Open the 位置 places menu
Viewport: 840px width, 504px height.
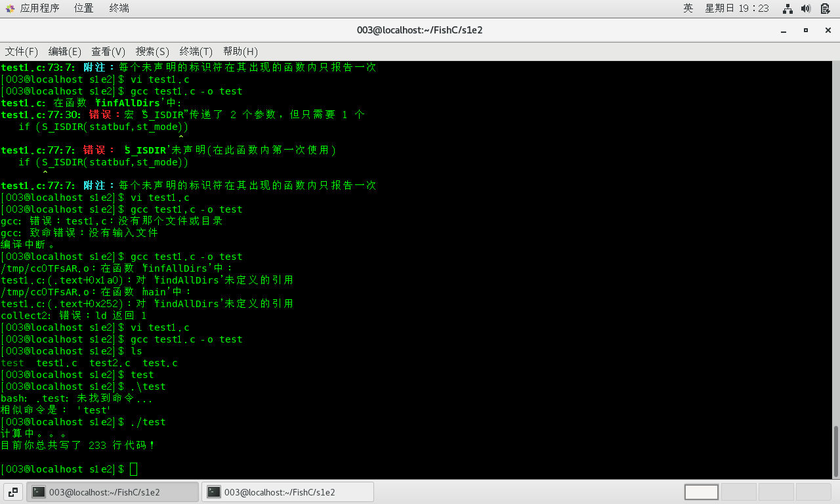coord(83,8)
